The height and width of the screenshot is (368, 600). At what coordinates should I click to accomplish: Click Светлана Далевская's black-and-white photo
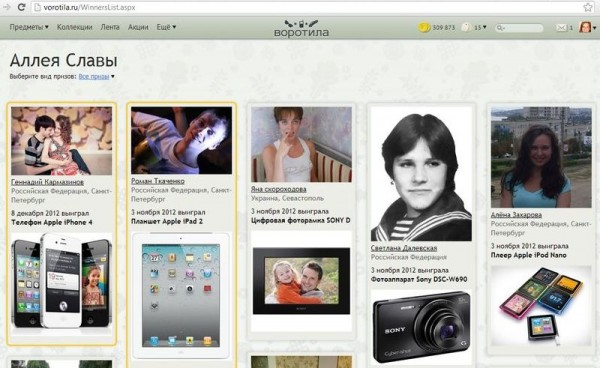(421, 174)
